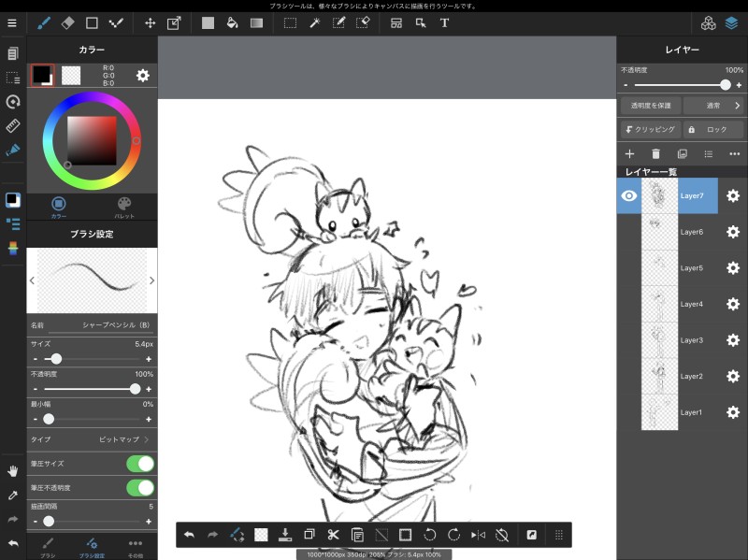This screenshot has width=748, height=560.
Task: Click クリッピング button
Action: click(651, 129)
